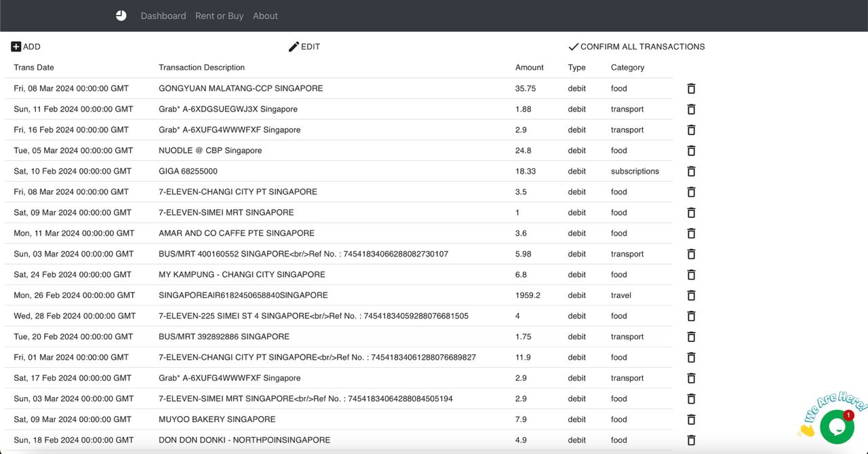
Task: Delete the MUYOO BAKERY transaction
Action: tap(691, 419)
